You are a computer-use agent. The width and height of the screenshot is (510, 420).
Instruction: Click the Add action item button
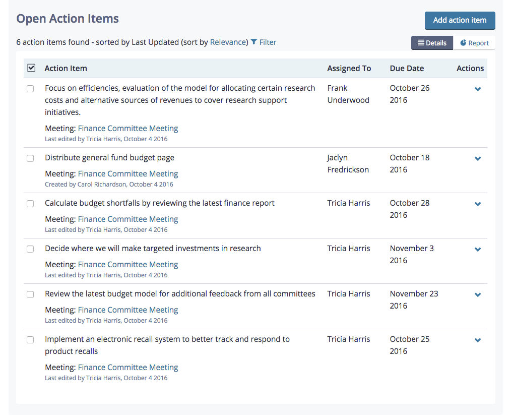[x=460, y=21]
